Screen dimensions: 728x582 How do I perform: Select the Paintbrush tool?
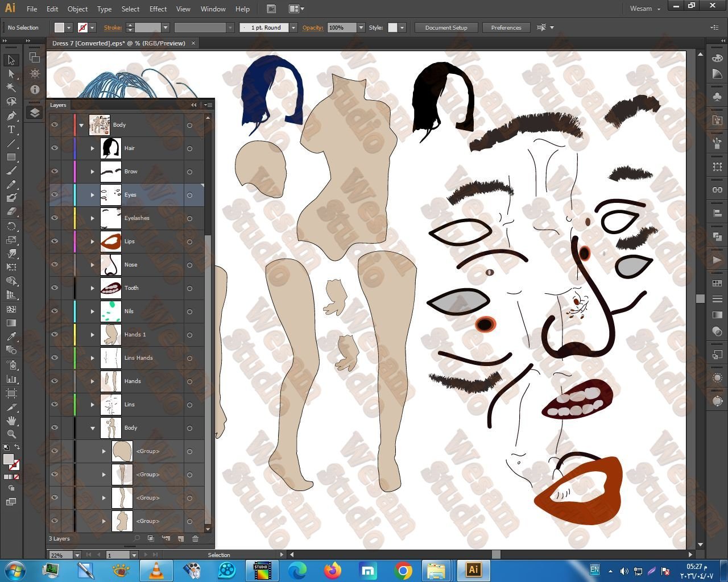(x=11, y=171)
